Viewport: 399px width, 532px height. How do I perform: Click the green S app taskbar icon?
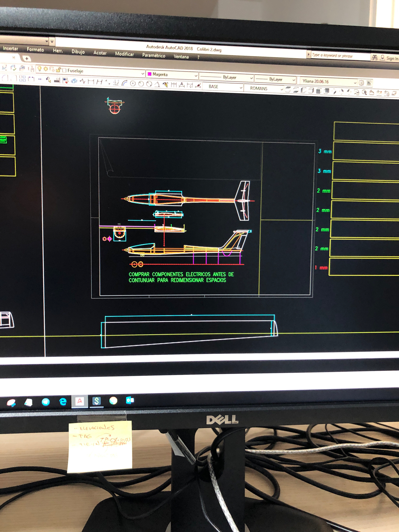point(96,401)
